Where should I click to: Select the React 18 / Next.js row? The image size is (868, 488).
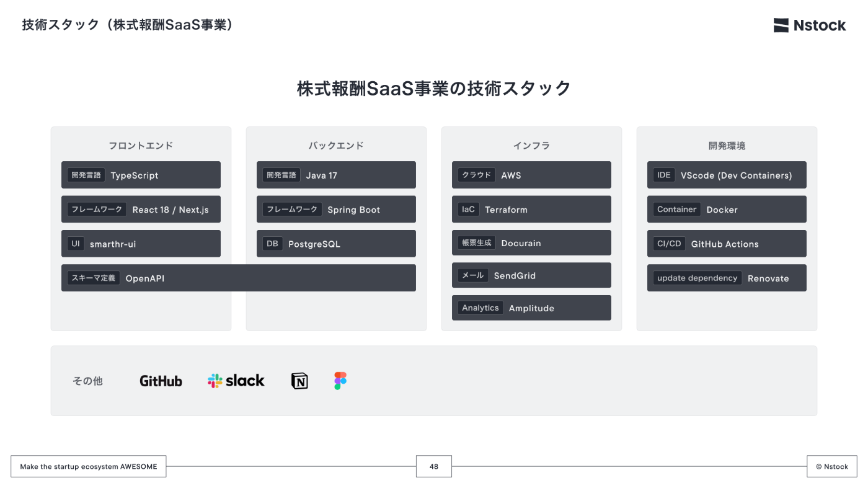point(141,210)
